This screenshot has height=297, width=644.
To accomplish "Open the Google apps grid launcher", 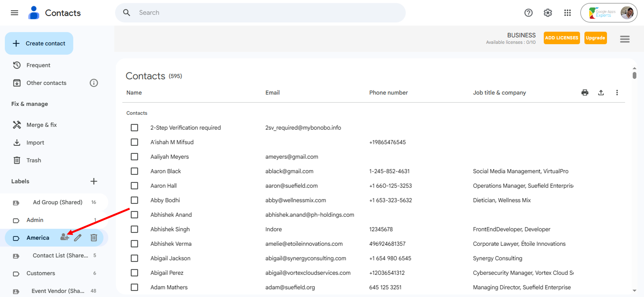I will [567, 13].
